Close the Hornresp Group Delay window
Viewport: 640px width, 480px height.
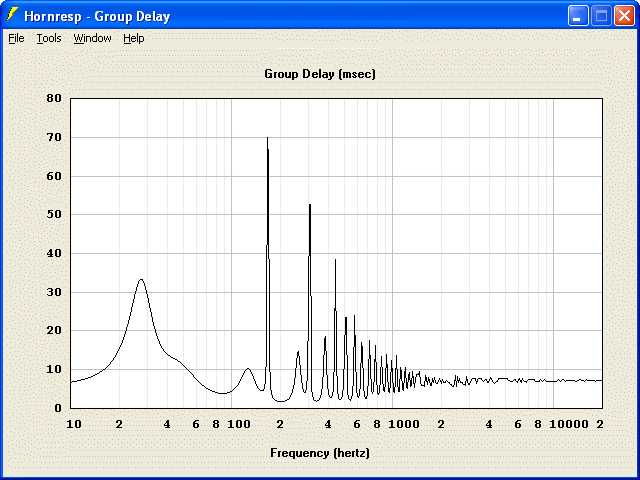tap(624, 16)
